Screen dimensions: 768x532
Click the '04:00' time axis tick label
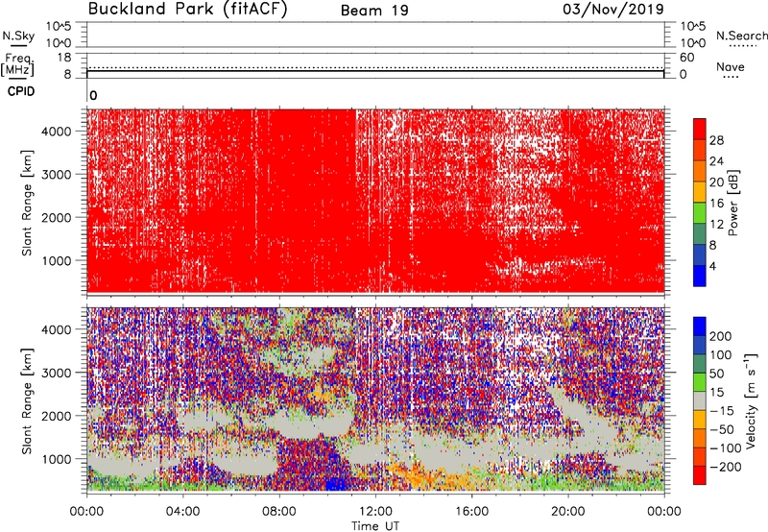pyautogui.click(x=183, y=512)
